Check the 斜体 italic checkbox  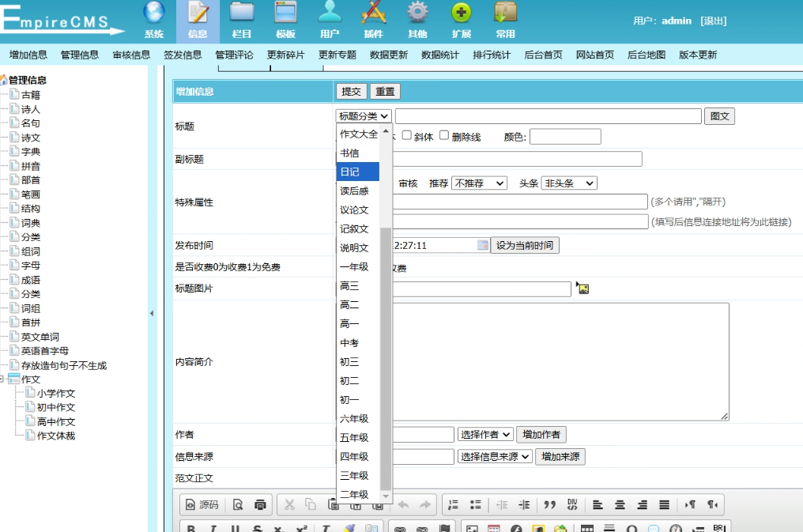[406, 135]
